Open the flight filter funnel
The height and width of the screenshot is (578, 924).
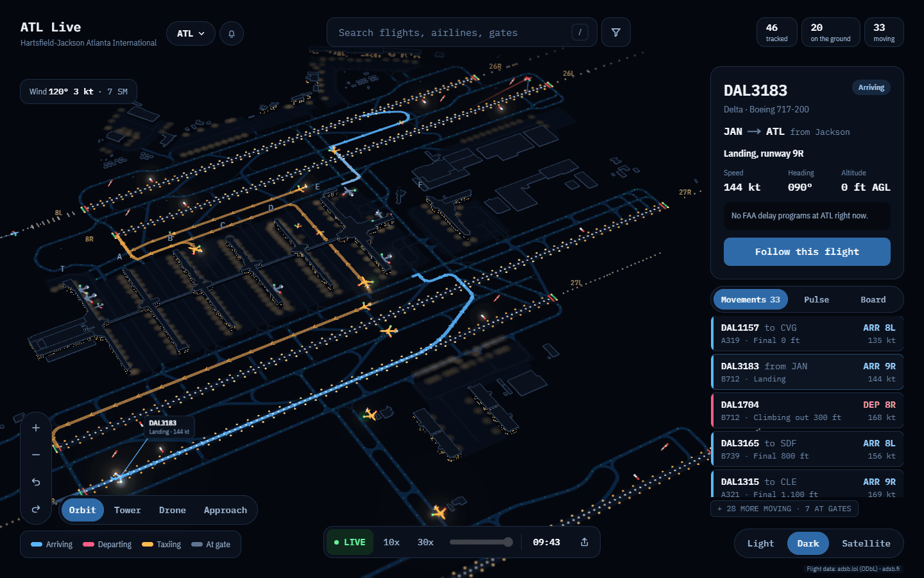tap(616, 32)
